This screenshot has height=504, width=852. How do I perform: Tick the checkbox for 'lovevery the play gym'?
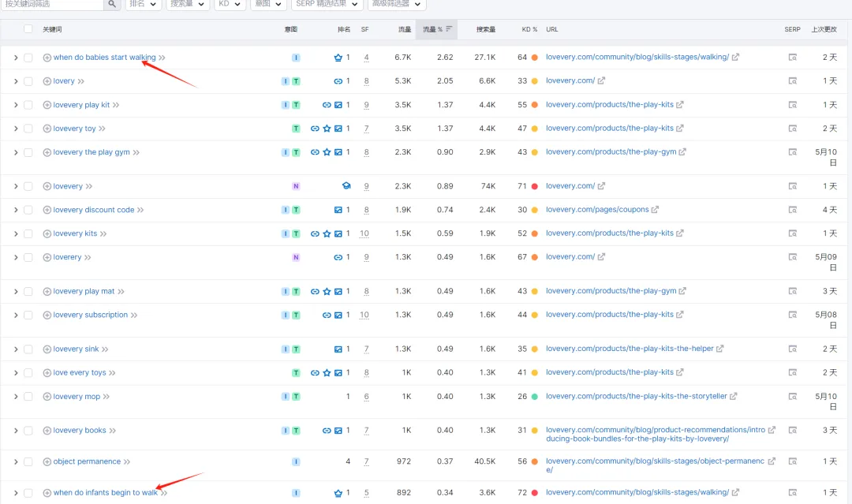pos(28,152)
